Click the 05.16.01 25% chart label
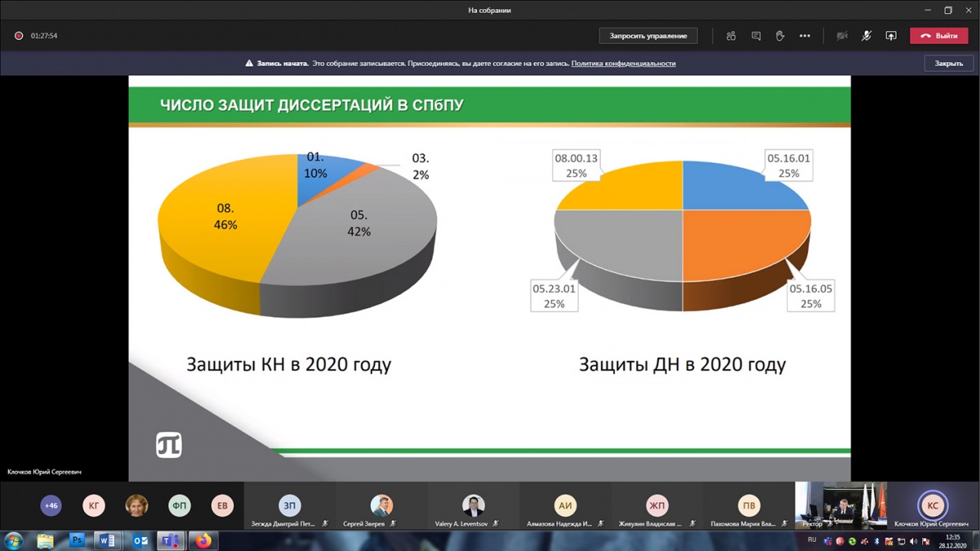 (x=788, y=166)
